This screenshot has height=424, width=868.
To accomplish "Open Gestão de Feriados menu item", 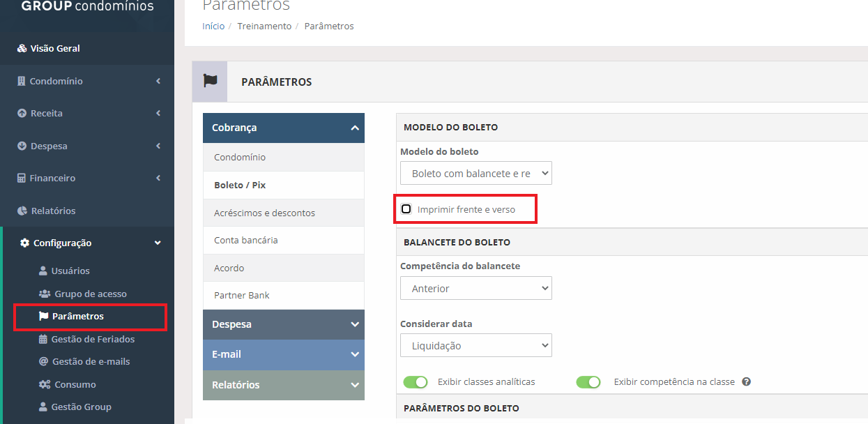I will coord(93,339).
